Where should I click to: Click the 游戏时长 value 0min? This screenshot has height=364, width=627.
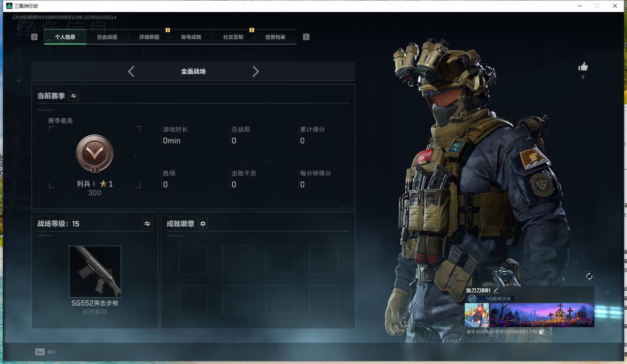point(171,141)
